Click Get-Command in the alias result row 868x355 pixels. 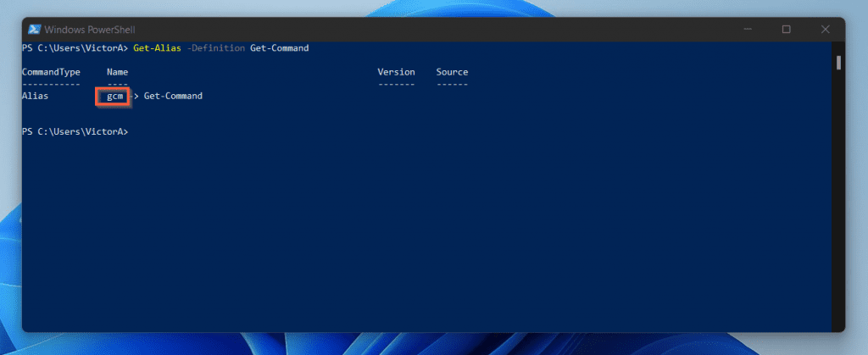[x=173, y=97]
